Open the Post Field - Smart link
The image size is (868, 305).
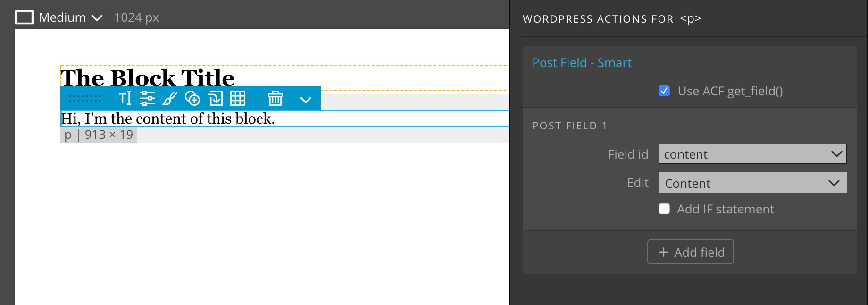pyautogui.click(x=582, y=63)
